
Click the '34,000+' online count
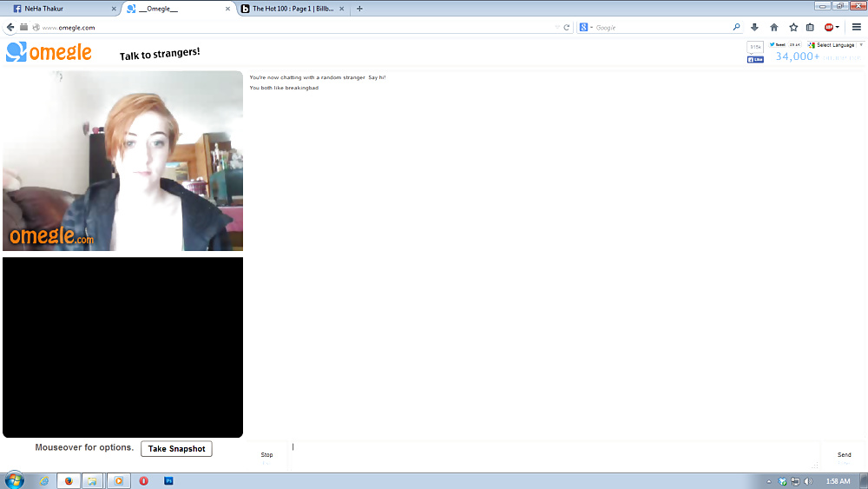[797, 56]
